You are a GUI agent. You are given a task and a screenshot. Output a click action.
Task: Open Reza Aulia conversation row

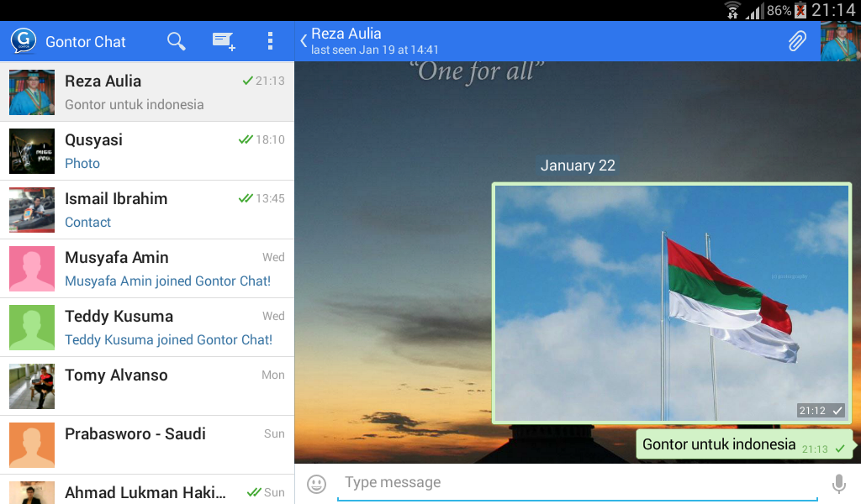pyautogui.click(x=147, y=92)
